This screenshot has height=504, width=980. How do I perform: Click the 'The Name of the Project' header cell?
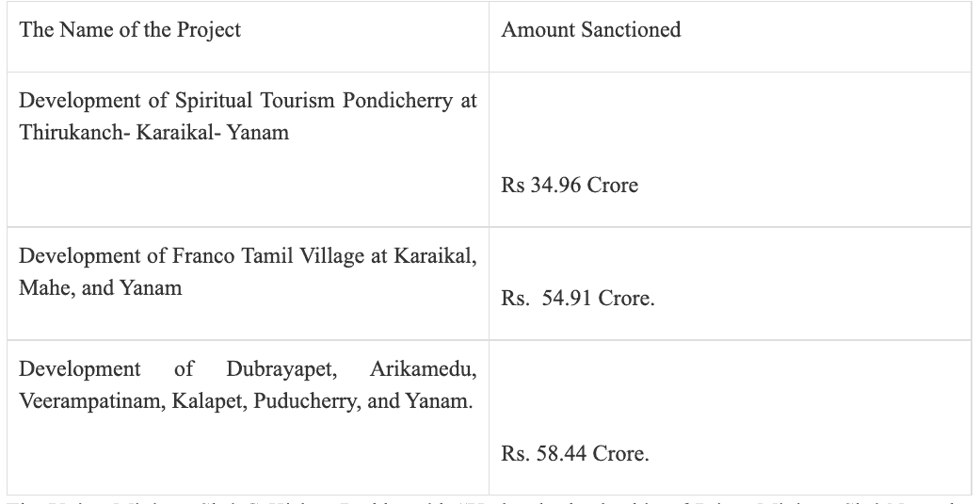click(x=248, y=37)
